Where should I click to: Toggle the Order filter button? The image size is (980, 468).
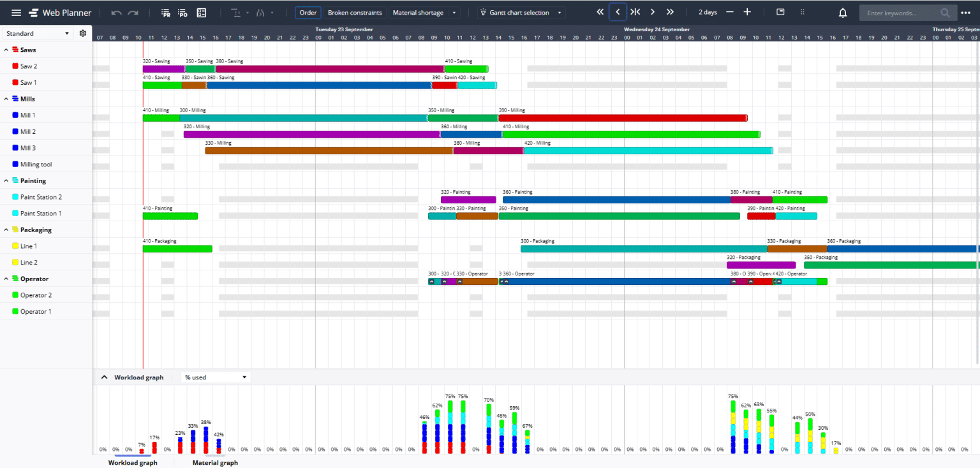pyautogui.click(x=308, y=13)
